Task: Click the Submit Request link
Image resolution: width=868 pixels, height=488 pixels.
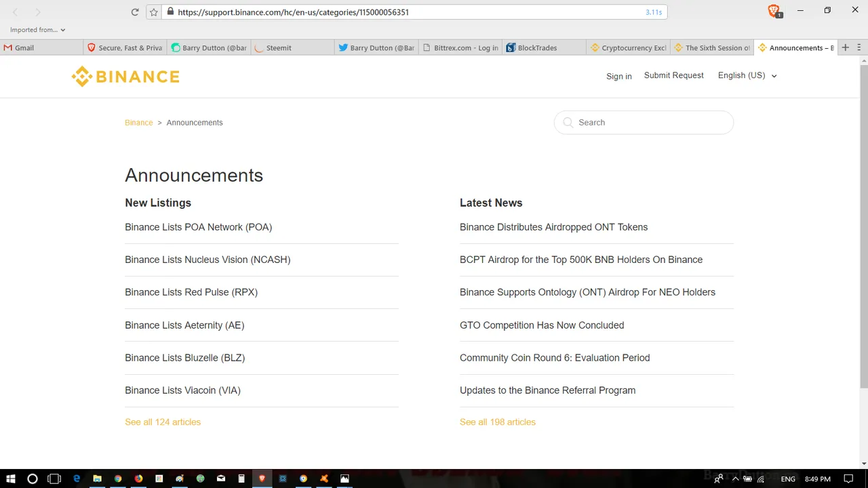Action: tap(674, 75)
